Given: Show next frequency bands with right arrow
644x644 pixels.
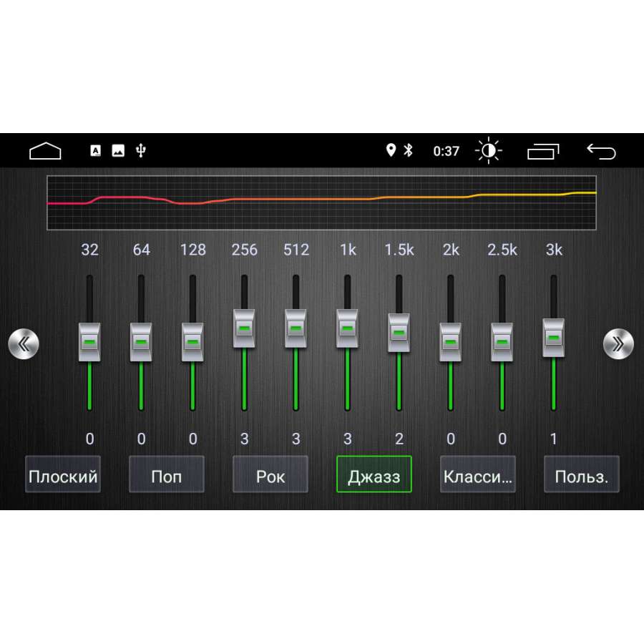Looking at the screenshot, I should click(618, 343).
